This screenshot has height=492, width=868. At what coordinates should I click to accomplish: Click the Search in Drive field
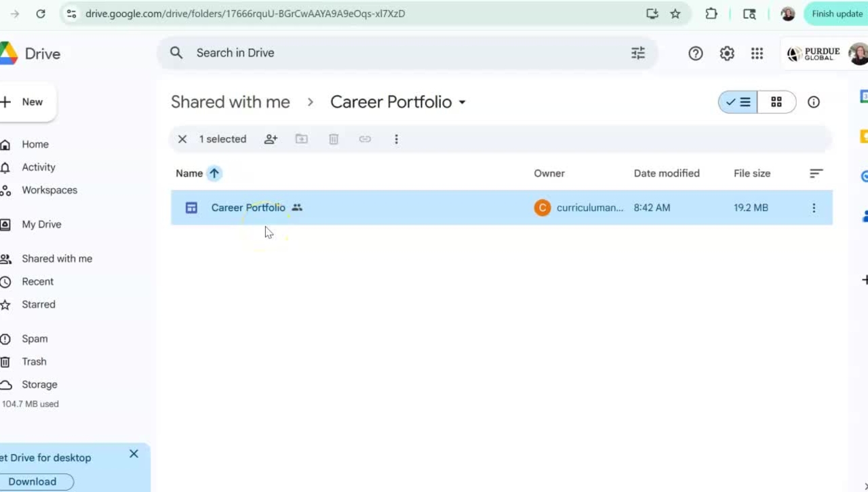pos(407,53)
